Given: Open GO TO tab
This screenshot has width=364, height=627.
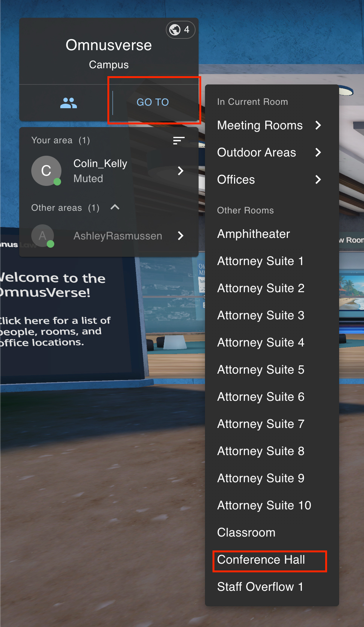Looking at the screenshot, I should point(153,102).
